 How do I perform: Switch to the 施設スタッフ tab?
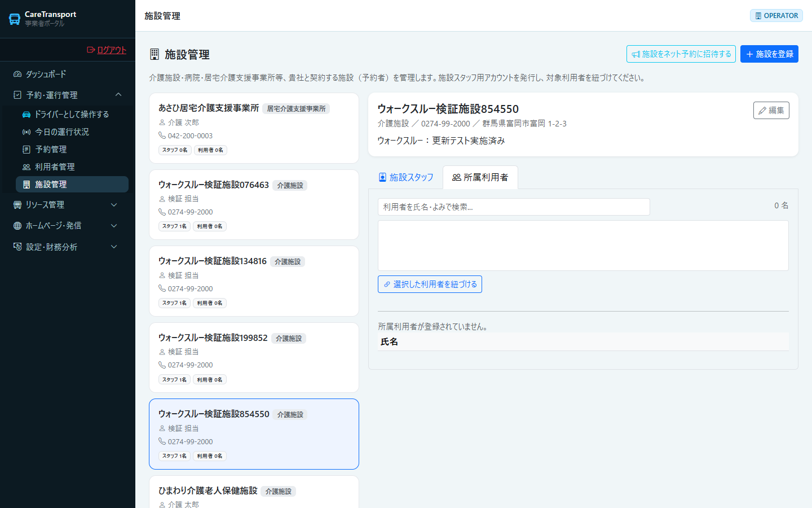coord(405,177)
